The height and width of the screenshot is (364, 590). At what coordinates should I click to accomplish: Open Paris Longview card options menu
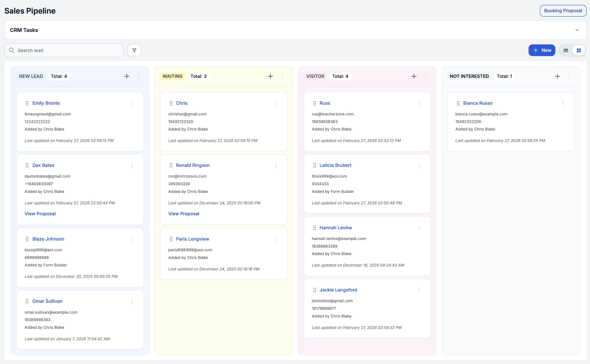pyautogui.click(x=276, y=239)
